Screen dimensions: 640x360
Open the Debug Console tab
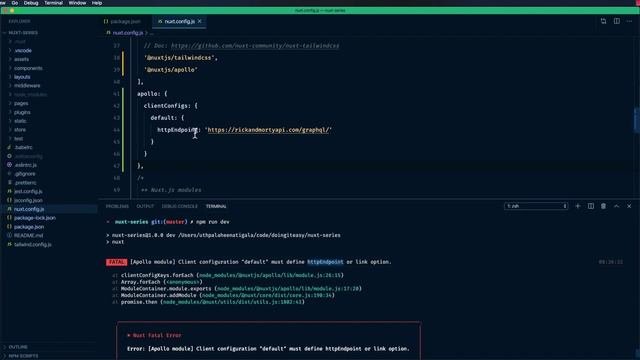click(180, 207)
